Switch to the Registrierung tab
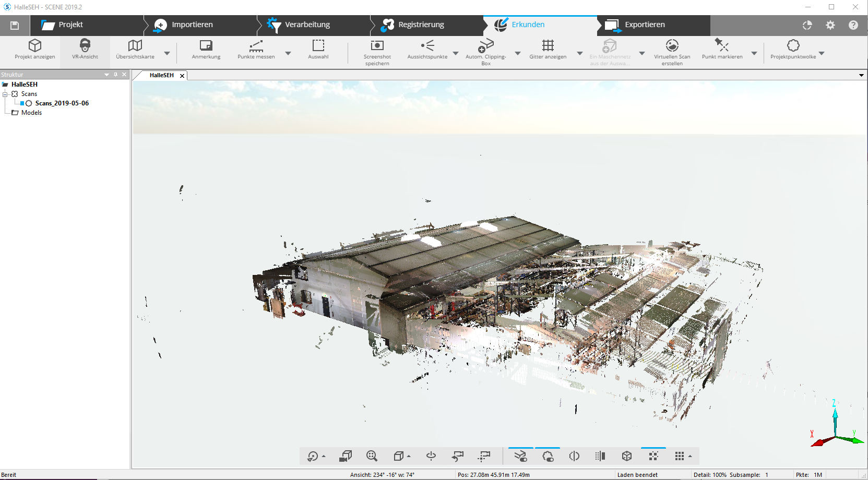This screenshot has height=480, width=868. click(x=421, y=25)
